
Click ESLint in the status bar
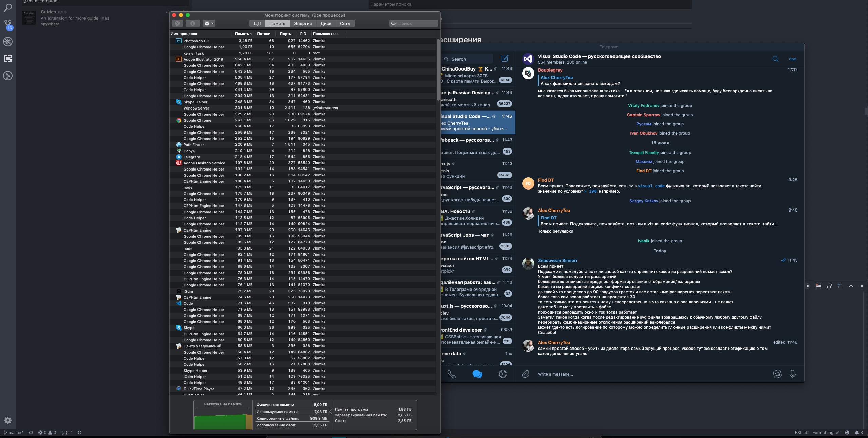pyautogui.click(x=801, y=432)
